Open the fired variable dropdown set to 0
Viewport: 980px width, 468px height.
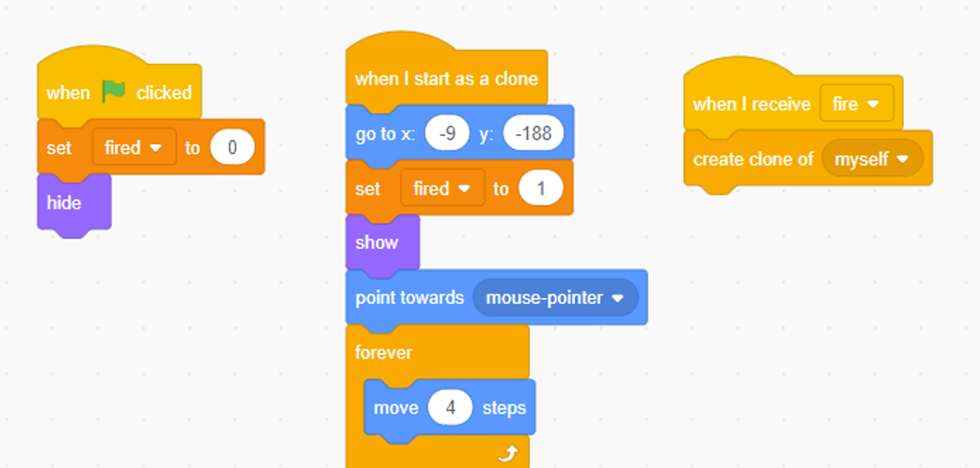click(134, 147)
